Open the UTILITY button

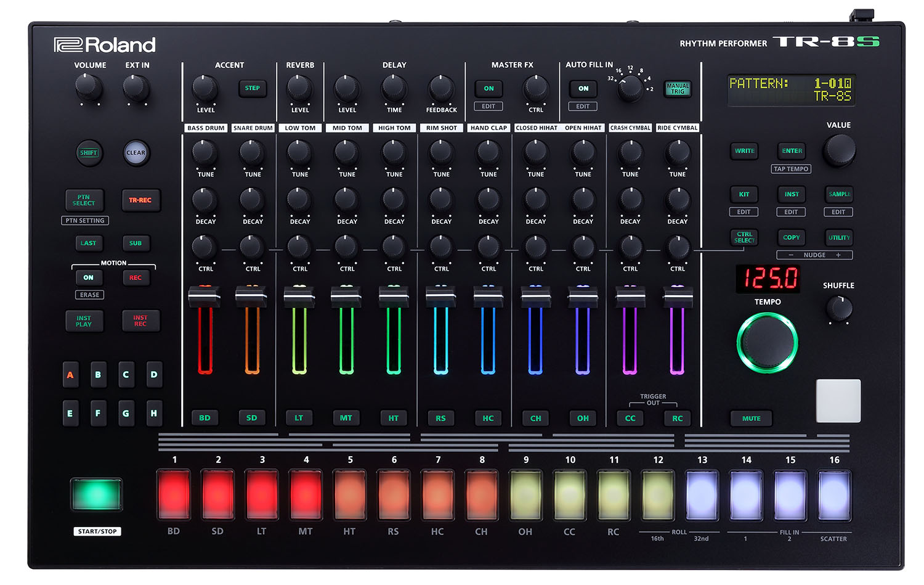(839, 237)
